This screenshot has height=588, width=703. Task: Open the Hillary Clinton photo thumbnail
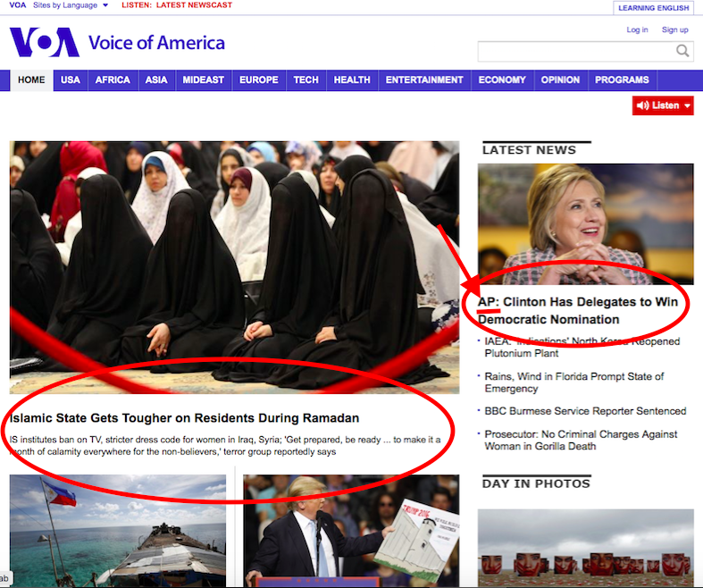585,223
